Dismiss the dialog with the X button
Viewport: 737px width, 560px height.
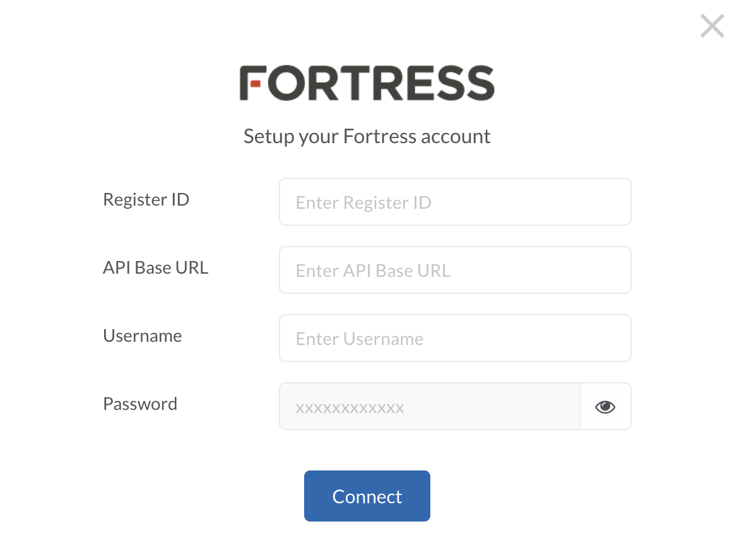click(x=712, y=26)
